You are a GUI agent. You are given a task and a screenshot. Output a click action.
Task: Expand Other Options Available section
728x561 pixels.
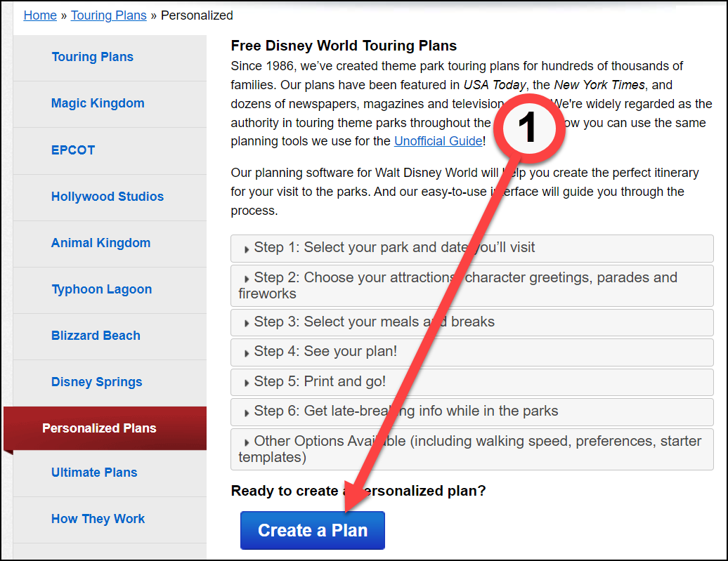pos(472,449)
